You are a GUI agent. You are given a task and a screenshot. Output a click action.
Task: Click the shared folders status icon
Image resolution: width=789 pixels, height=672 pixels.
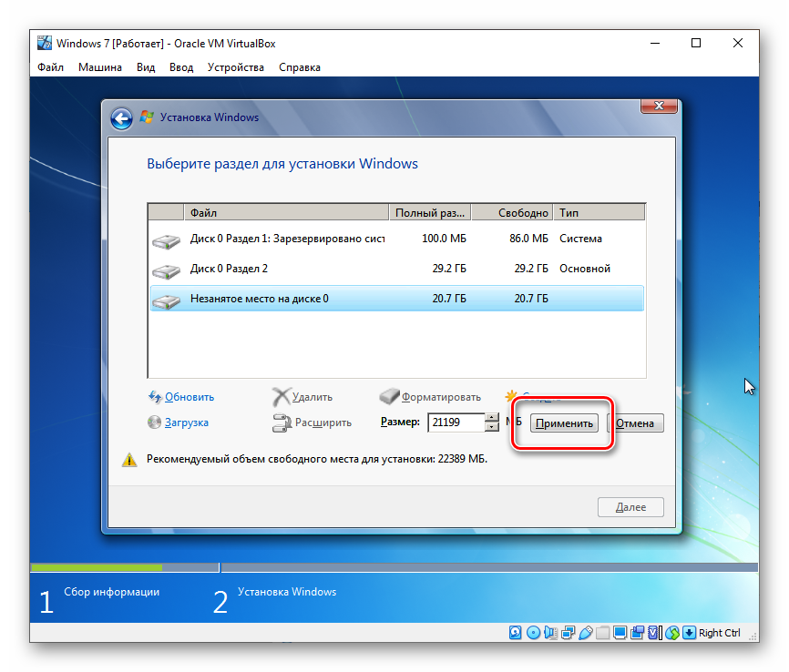tap(603, 632)
